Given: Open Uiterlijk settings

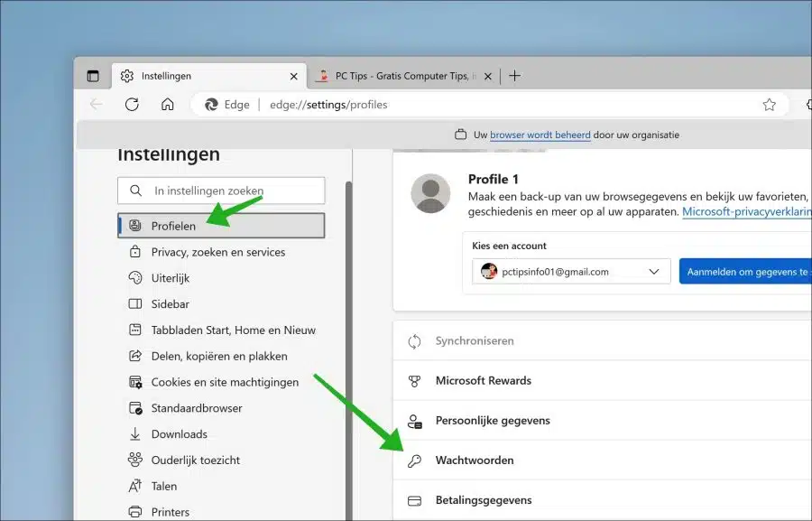Looking at the screenshot, I should [x=221, y=278].
